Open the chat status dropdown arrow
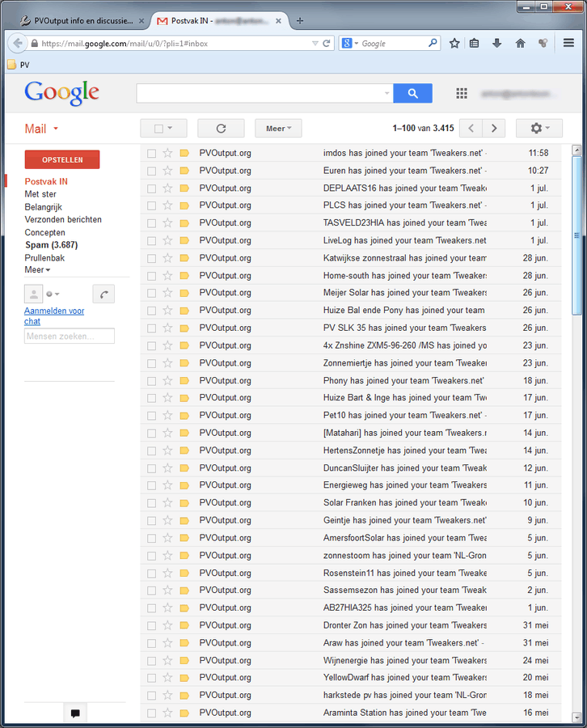The height and width of the screenshot is (728, 587). click(57, 294)
